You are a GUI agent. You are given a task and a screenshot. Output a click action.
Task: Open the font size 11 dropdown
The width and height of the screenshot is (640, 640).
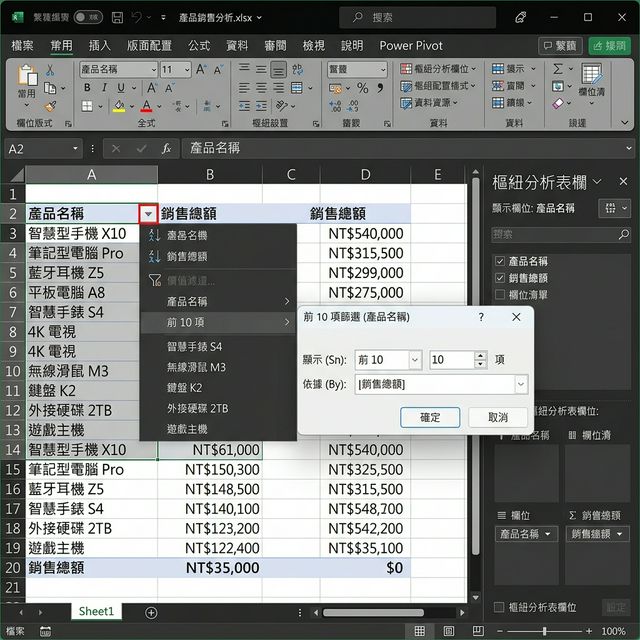187,70
